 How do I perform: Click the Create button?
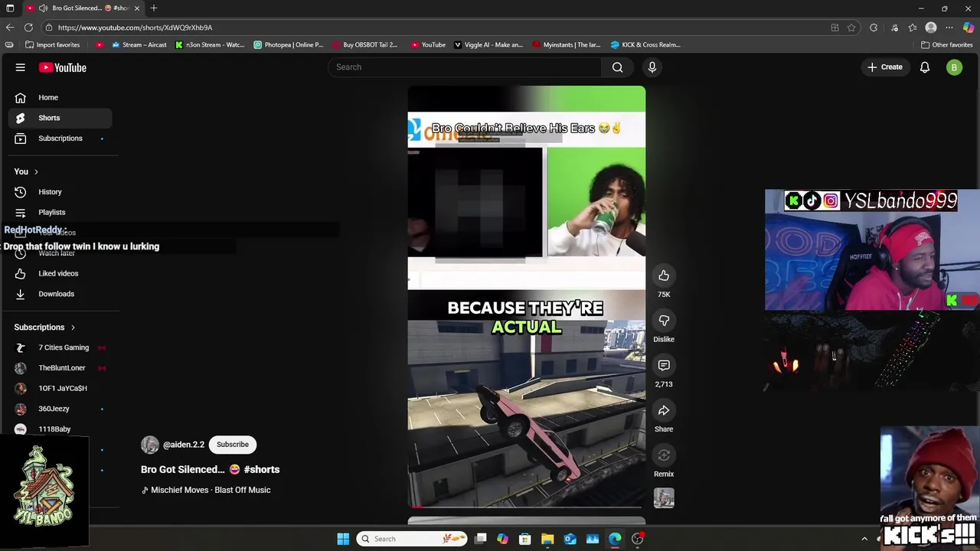(885, 67)
